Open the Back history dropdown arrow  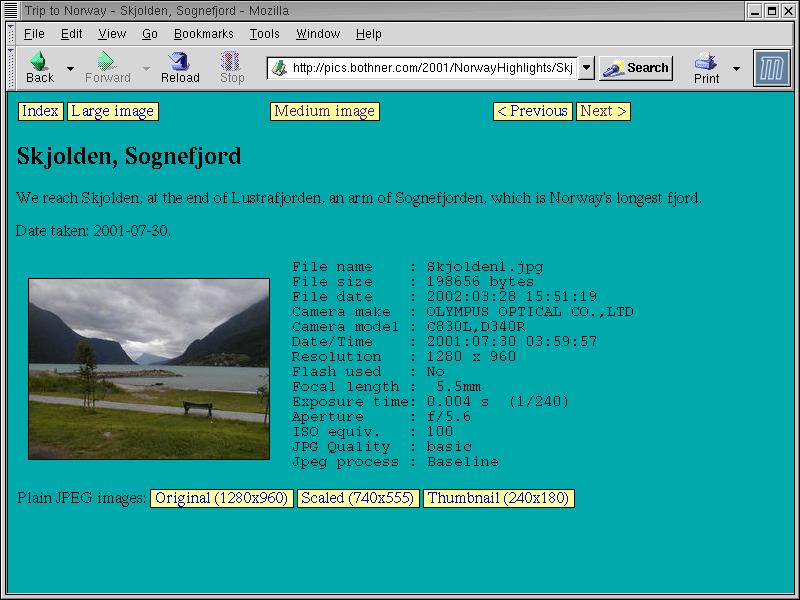[70, 69]
